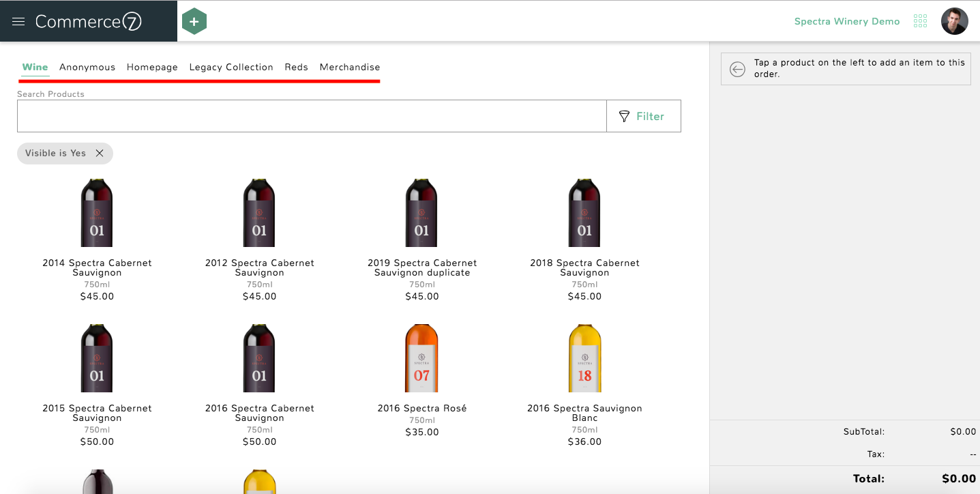Click the Commerce7 logo

tap(89, 21)
